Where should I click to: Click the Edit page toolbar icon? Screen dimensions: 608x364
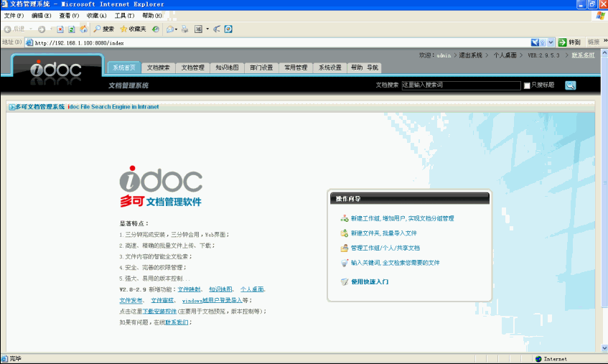[199, 29]
